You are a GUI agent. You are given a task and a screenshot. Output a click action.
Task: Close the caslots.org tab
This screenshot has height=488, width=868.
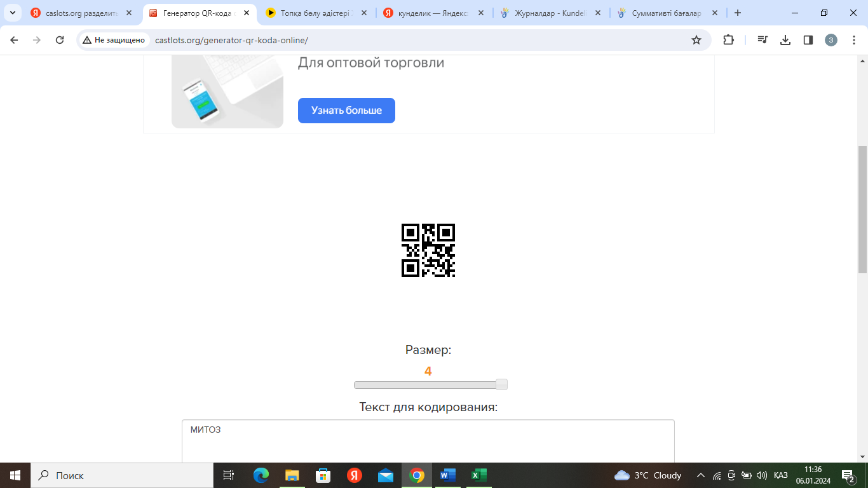pos(130,13)
